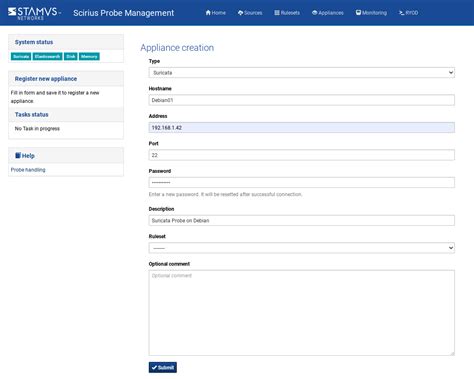The image size is (474, 379).
Task: Open the Rulesets navigation item
Action: point(287,13)
